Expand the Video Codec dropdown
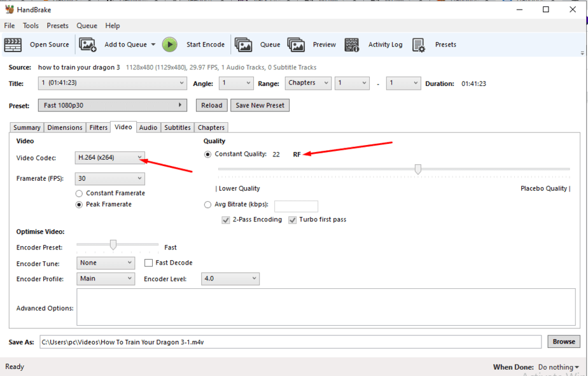This screenshot has height=376, width=588. click(109, 158)
